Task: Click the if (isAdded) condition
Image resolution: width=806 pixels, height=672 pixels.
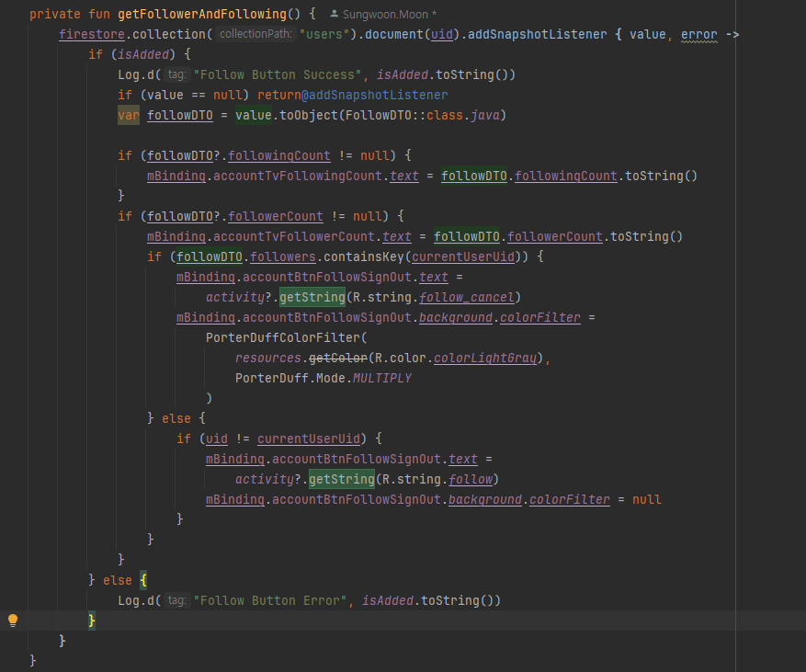Action: (143, 54)
